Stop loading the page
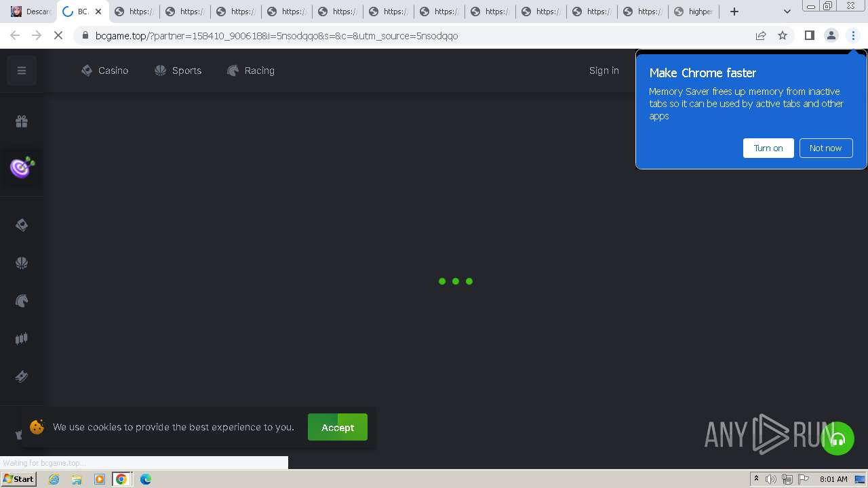Screen dimensions: 868x488 pos(58,35)
